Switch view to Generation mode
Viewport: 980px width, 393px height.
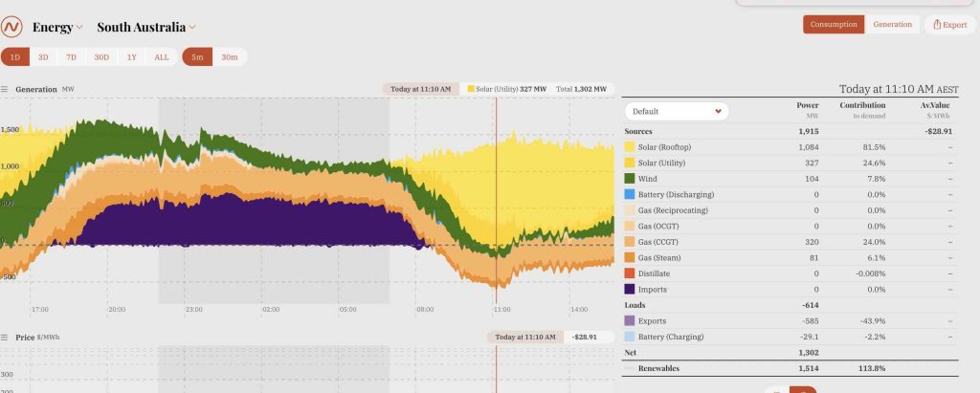coord(892,25)
